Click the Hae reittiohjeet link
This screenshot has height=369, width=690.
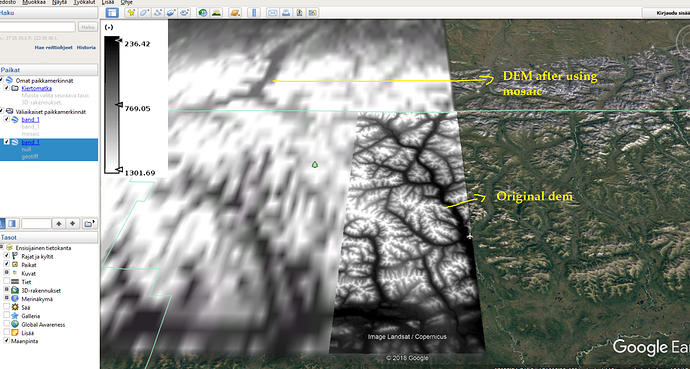click(x=53, y=47)
